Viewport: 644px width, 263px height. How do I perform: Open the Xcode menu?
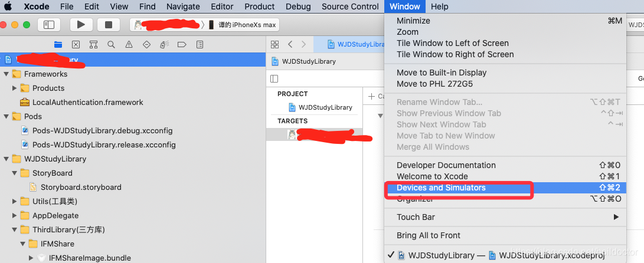click(37, 6)
